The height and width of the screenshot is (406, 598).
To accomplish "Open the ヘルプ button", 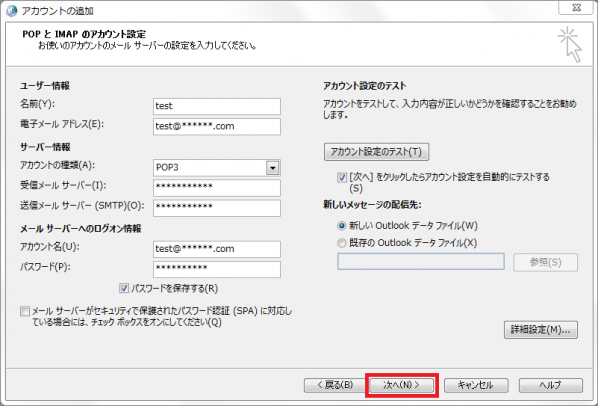I will (x=550, y=385).
